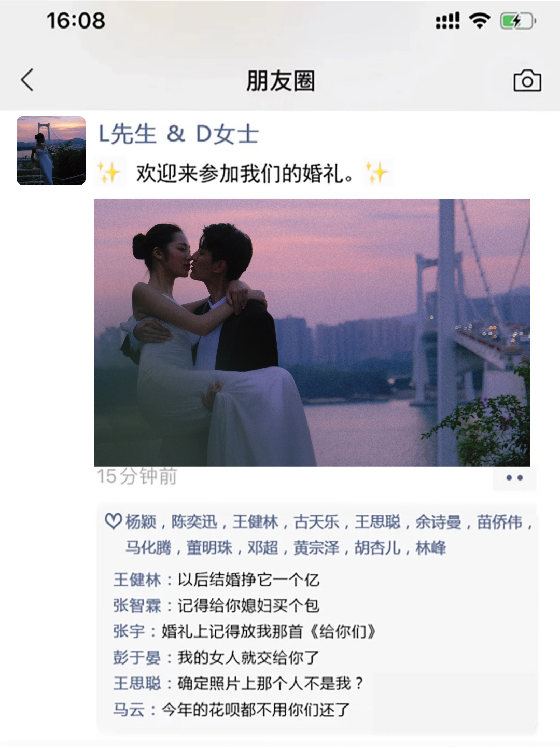This screenshot has height=749, width=560.
Task: Open the L先生 & D女士 profile avatar
Action: point(51,150)
